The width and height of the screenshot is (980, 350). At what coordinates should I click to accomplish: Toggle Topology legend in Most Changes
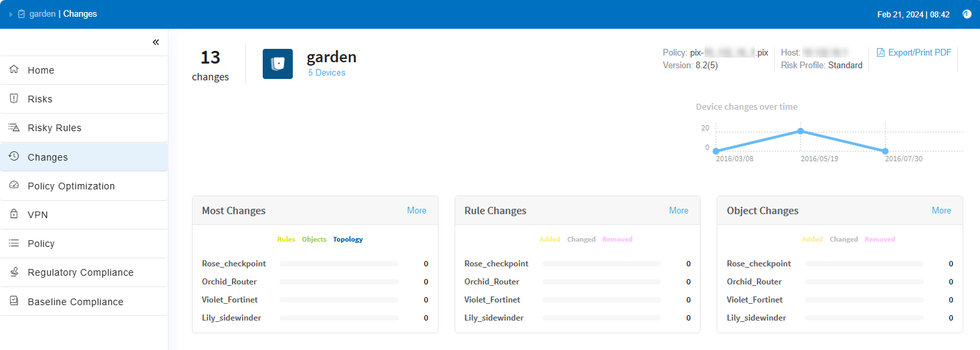coord(348,239)
